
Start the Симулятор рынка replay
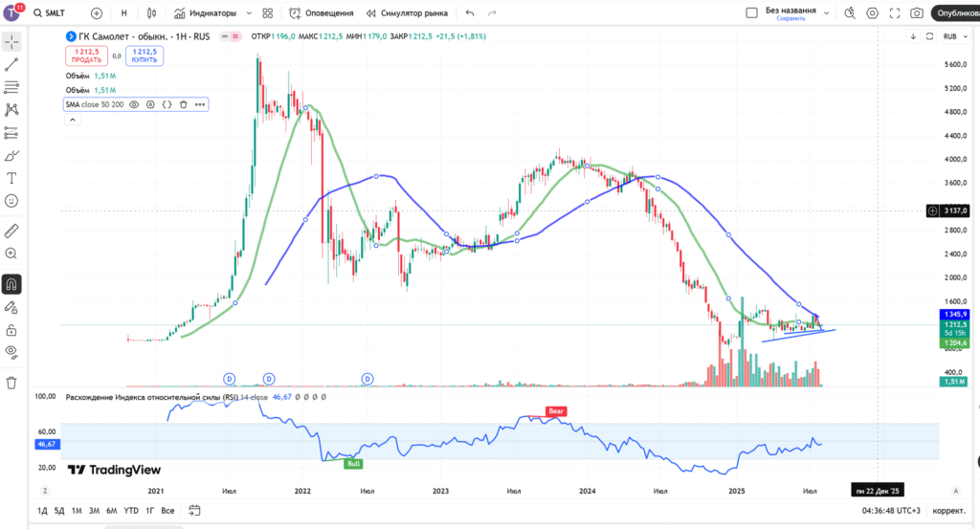[x=407, y=13]
